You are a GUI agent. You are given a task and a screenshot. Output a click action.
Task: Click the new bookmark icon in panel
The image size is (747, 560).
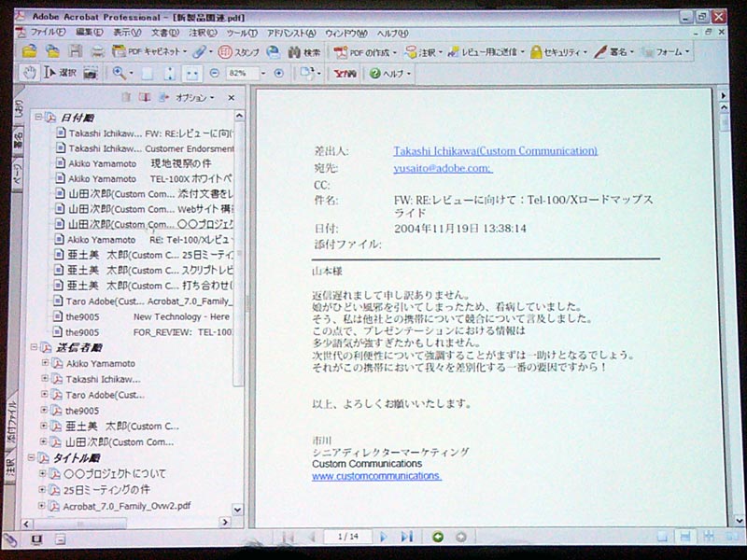point(145,97)
